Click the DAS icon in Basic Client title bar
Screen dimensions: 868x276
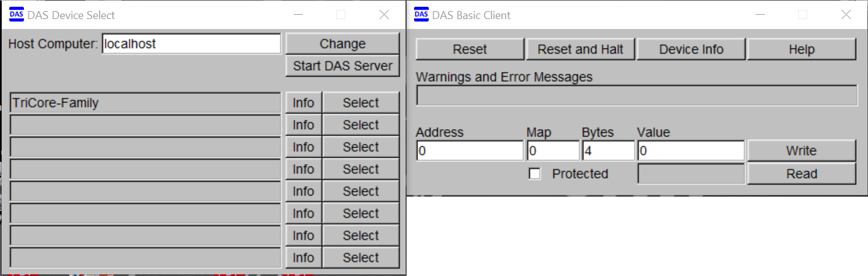[x=421, y=15]
